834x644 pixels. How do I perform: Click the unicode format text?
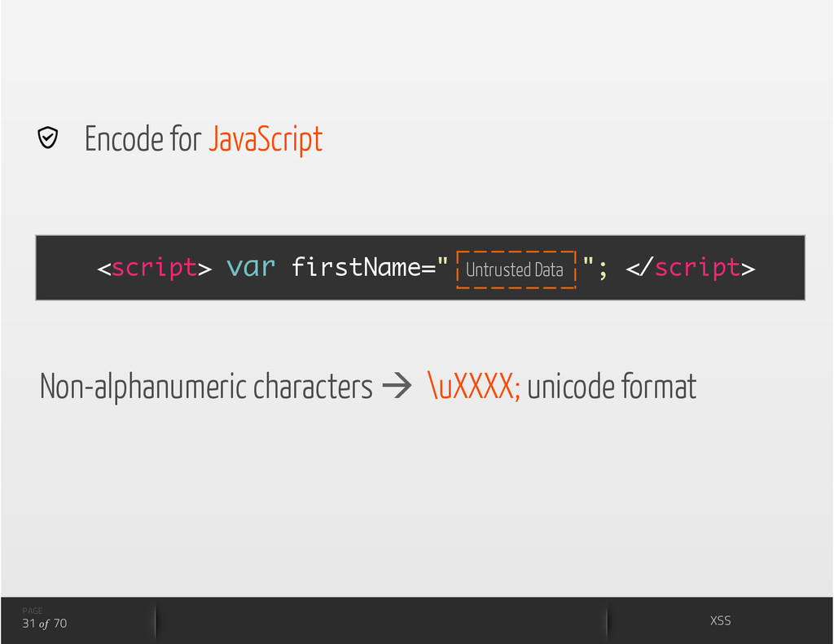click(x=612, y=386)
